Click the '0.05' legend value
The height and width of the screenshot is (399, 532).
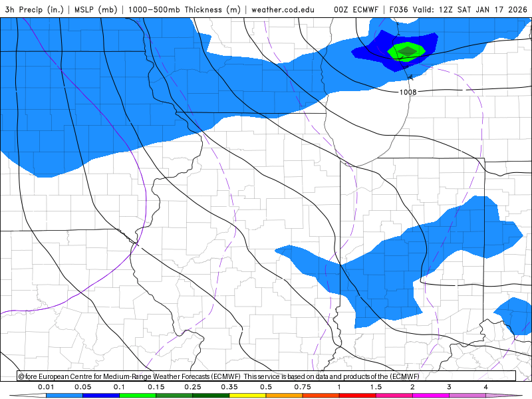[x=82, y=387]
